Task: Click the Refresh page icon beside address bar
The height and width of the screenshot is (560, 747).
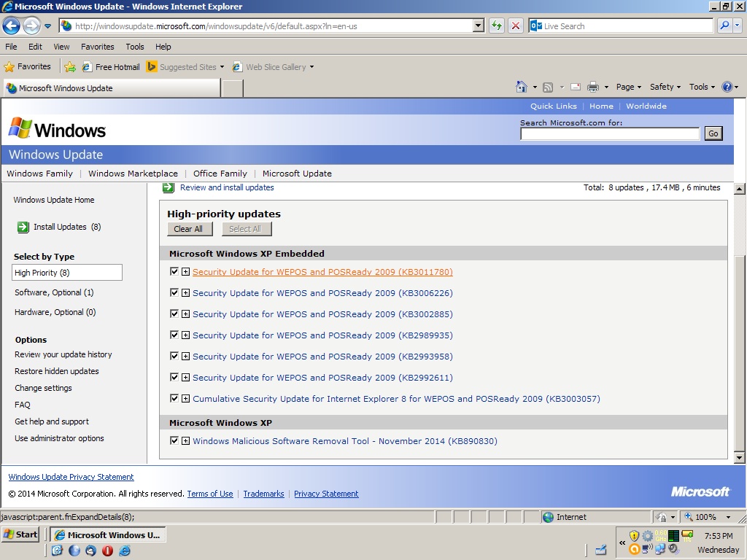Action: coord(497,26)
